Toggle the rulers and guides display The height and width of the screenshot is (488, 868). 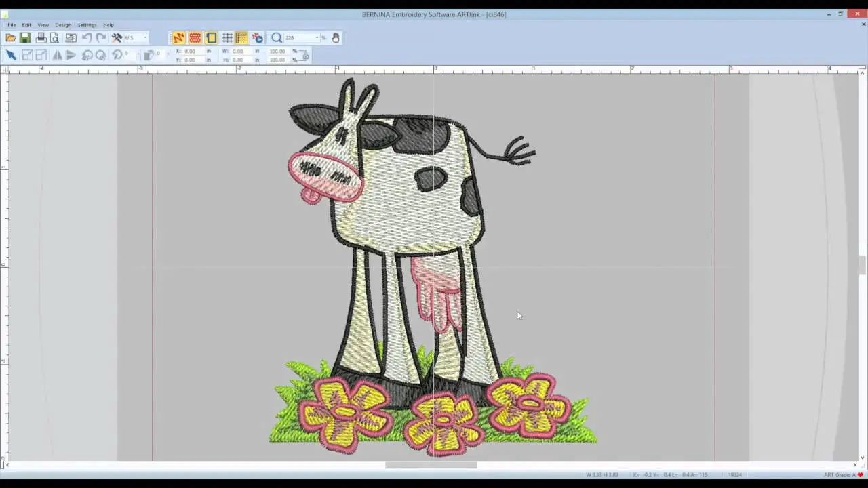pos(241,38)
